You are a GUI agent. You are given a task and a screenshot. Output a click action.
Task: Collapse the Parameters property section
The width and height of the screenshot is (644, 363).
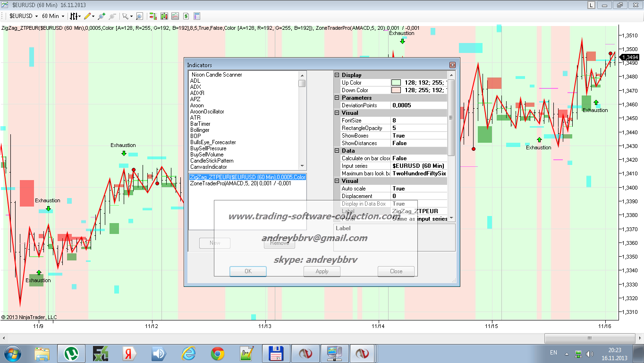(x=337, y=98)
